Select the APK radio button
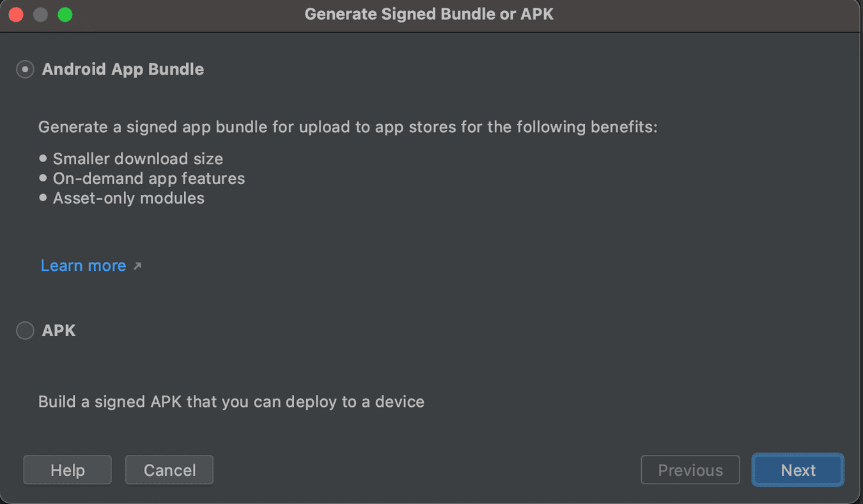The image size is (863, 504). pos(24,330)
